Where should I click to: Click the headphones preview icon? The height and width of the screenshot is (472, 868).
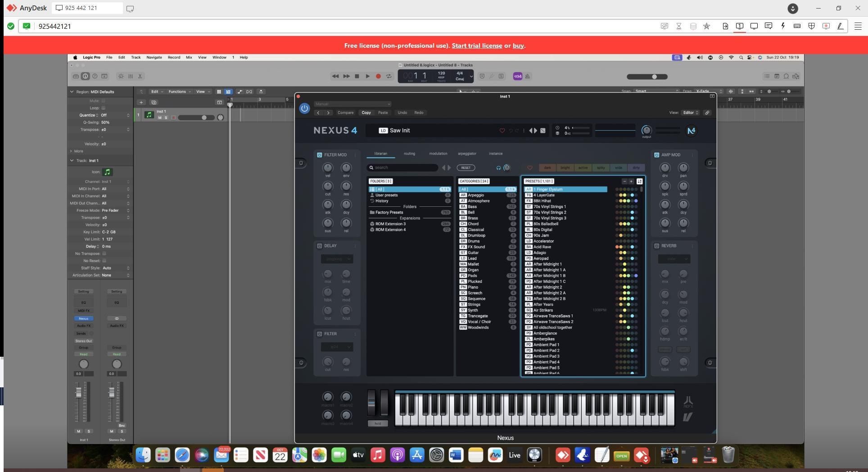pyautogui.click(x=498, y=168)
